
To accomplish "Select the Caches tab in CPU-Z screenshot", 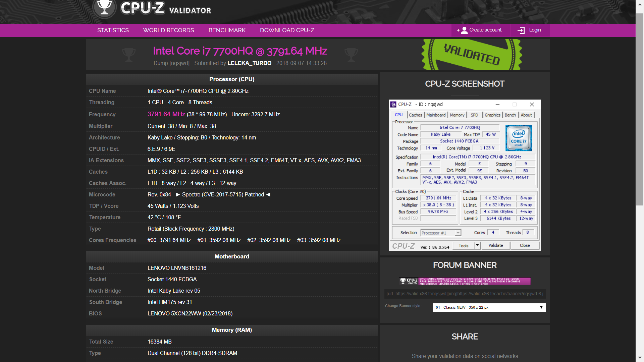I will tap(416, 115).
